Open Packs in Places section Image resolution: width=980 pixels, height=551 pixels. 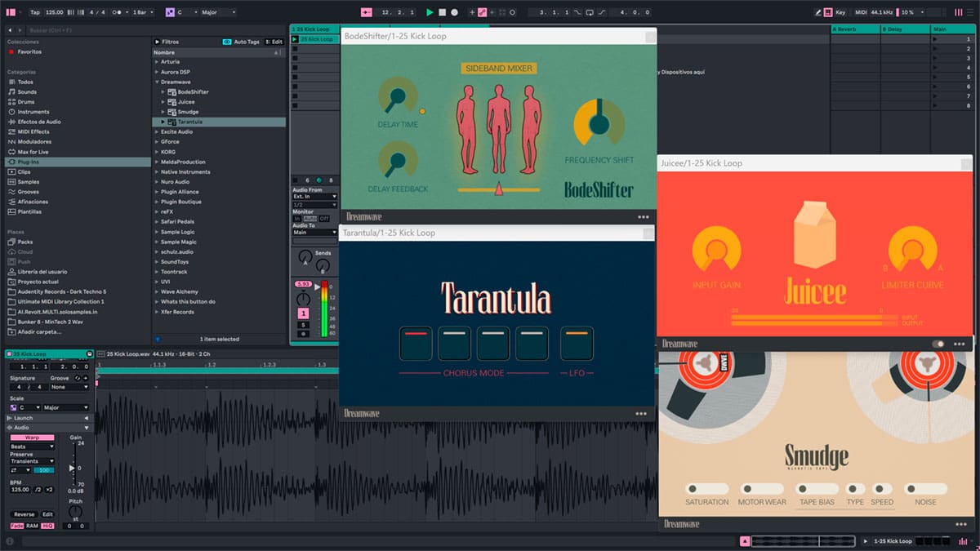tap(25, 242)
